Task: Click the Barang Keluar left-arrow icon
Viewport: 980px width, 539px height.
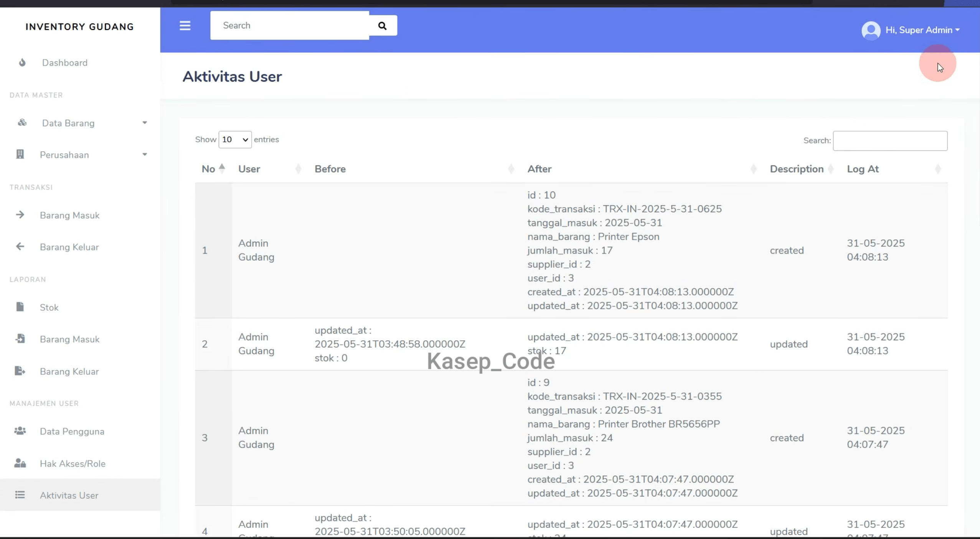Action: tap(20, 247)
